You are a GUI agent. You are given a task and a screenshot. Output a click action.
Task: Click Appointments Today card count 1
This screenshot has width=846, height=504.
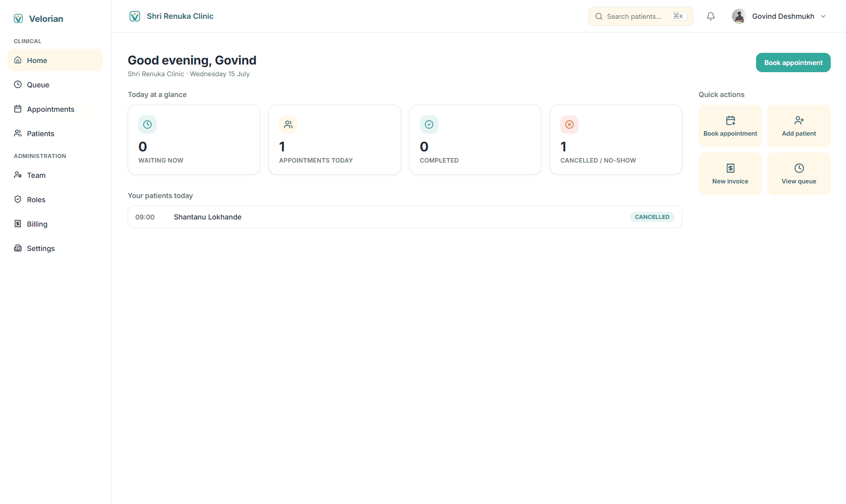(282, 147)
